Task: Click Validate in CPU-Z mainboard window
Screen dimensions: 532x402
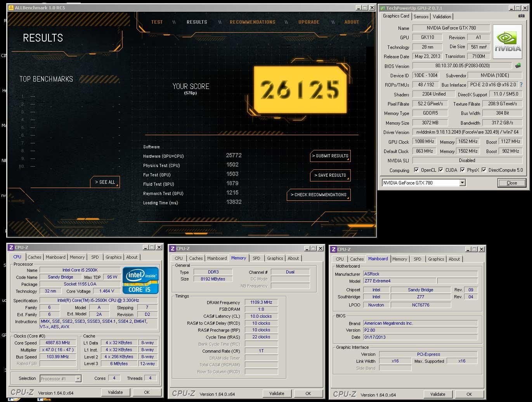Action: pos(438,394)
